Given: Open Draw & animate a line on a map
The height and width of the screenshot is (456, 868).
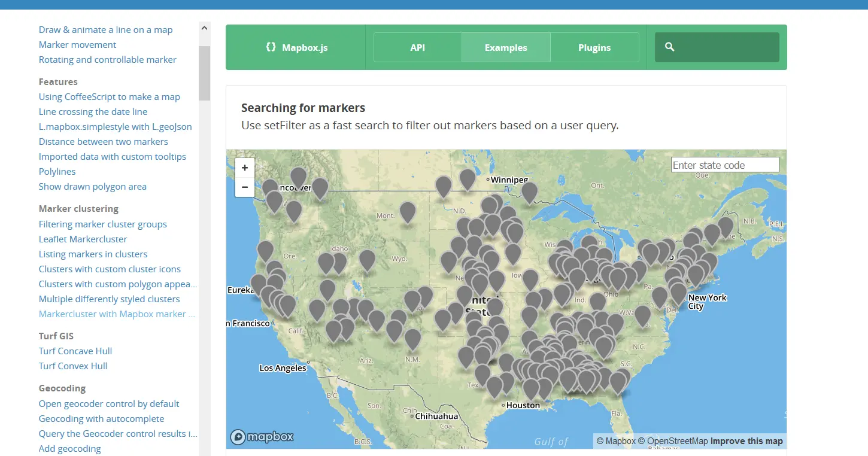Looking at the screenshot, I should pos(105,29).
